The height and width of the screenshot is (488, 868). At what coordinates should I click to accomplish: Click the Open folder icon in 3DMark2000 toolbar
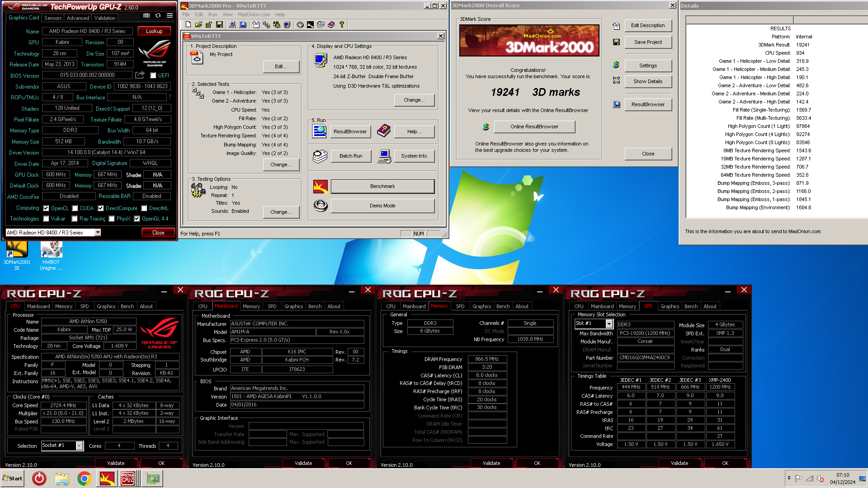198,24
